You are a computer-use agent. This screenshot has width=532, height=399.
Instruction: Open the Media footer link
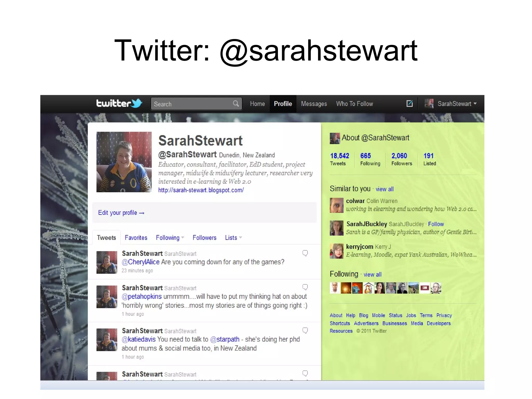417,323
